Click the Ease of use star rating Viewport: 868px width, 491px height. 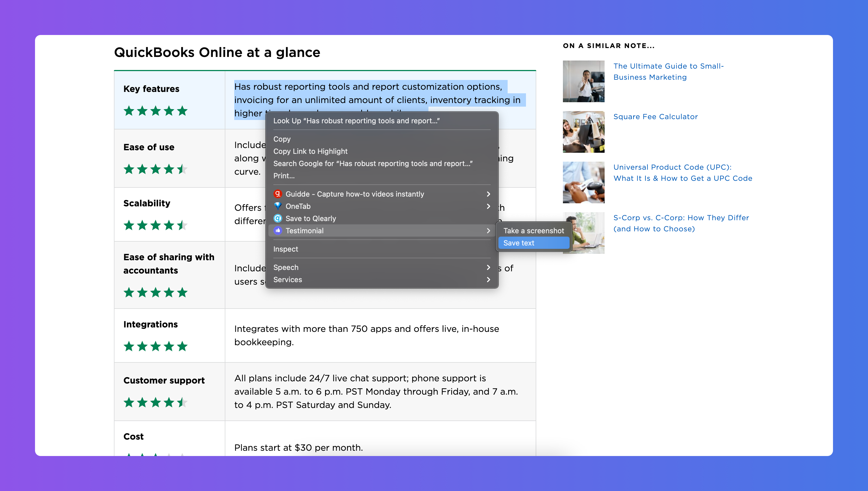coord(156,169)
